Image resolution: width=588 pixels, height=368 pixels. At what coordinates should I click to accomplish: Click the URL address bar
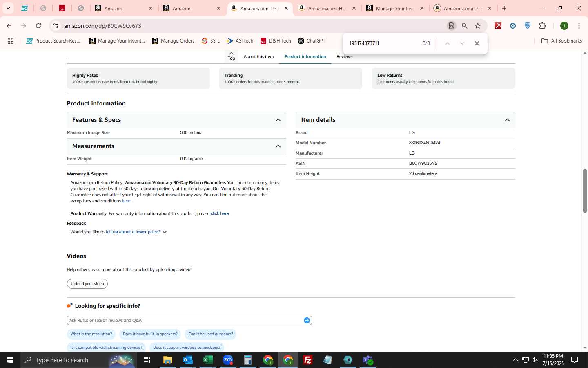(253, 26)
